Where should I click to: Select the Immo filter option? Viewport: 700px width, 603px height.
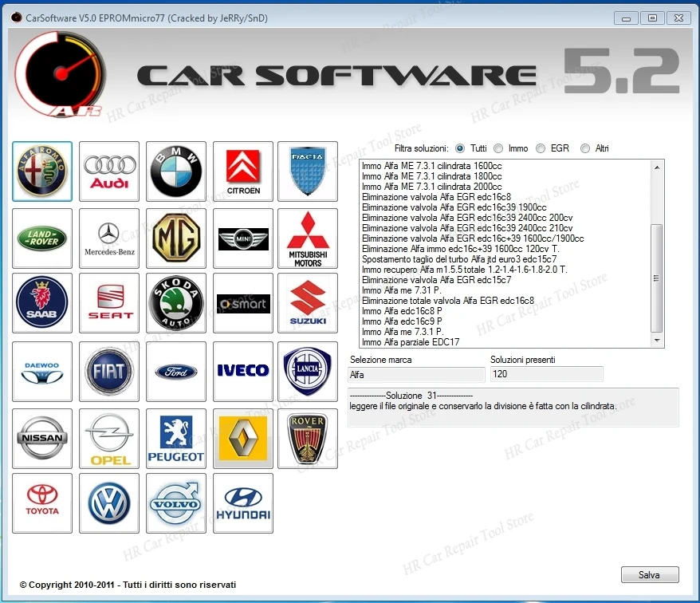coord(498,148)
